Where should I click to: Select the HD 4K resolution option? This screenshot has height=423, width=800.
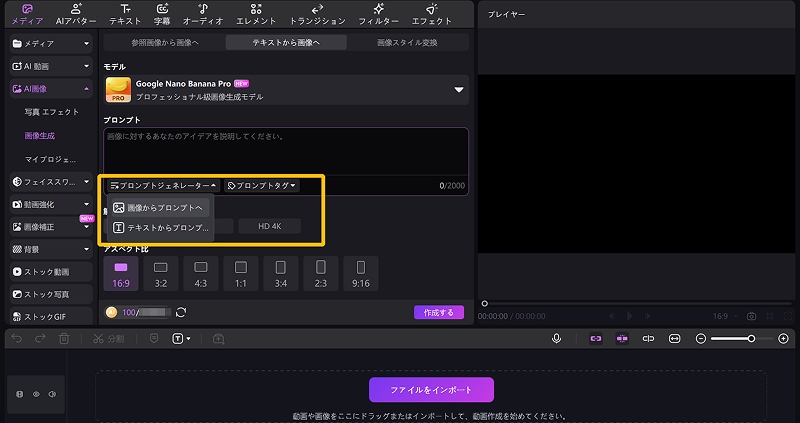(269, 227)
